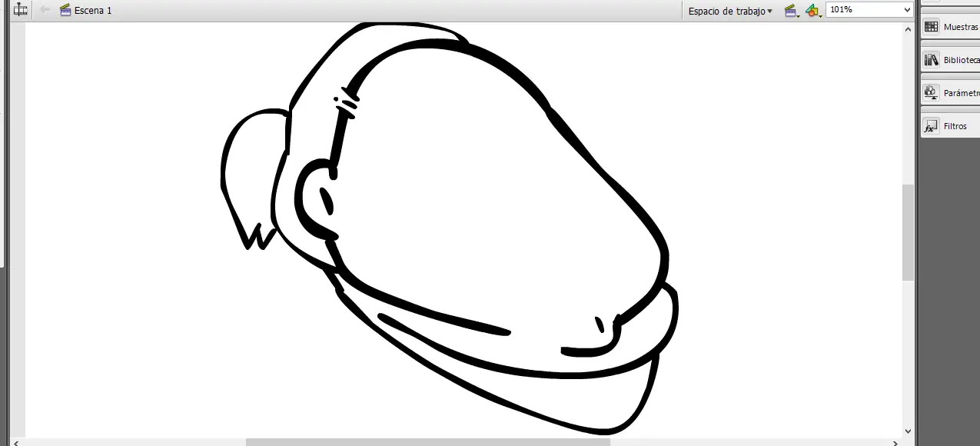Open the Edit Scene clapperboard menu
This screenshot has width=980, height=446.
point(791,11)
